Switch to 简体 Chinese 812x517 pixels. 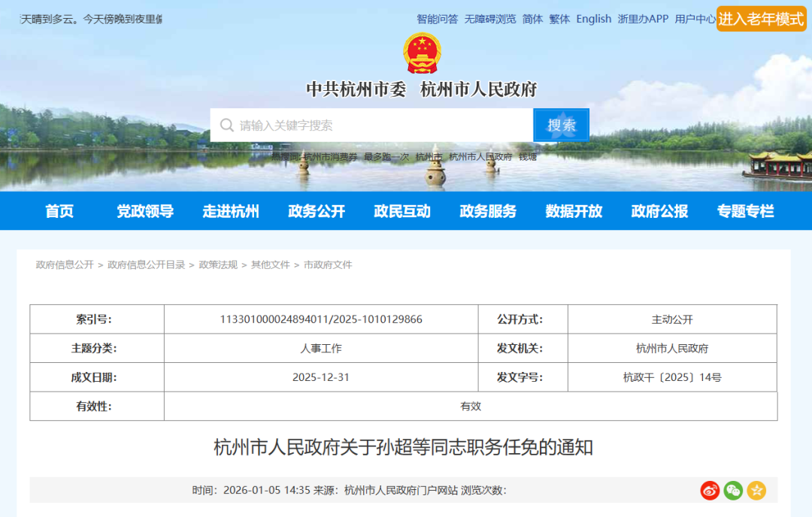pos(532,19)
